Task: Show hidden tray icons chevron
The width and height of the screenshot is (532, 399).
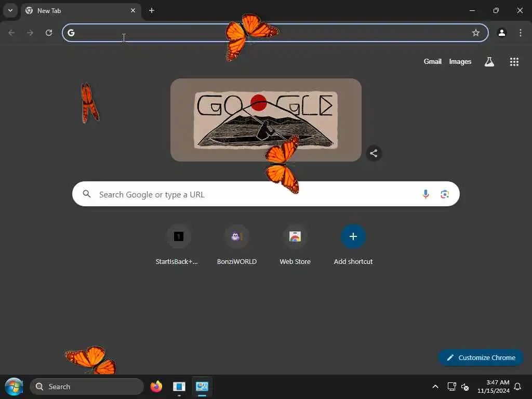Action: [x=435, y=387]
